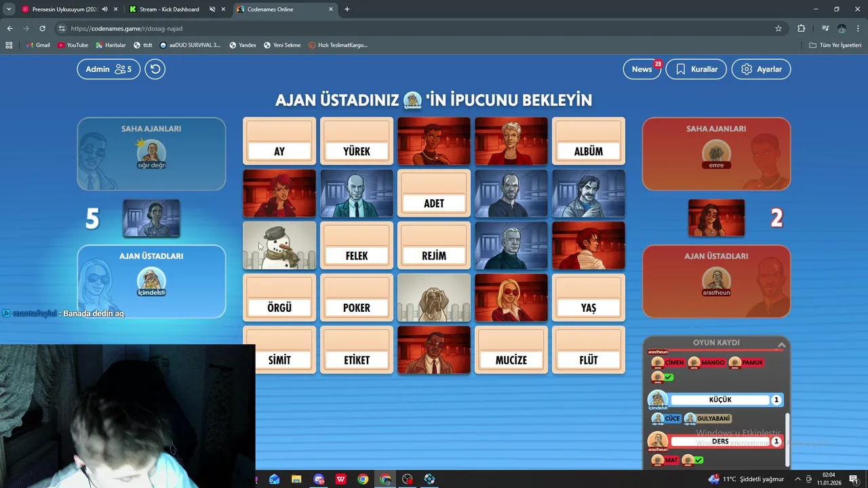Click the blonde sunglasses red agent card

(x=511, y=298)
